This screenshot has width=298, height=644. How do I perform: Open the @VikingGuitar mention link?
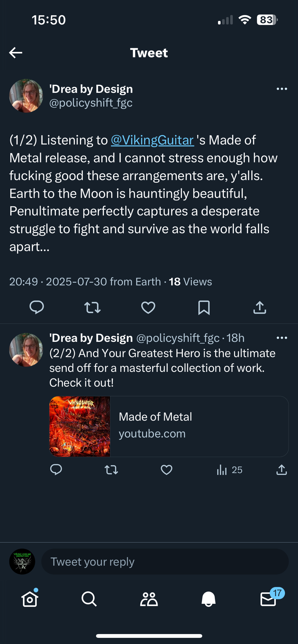point(152,140)
